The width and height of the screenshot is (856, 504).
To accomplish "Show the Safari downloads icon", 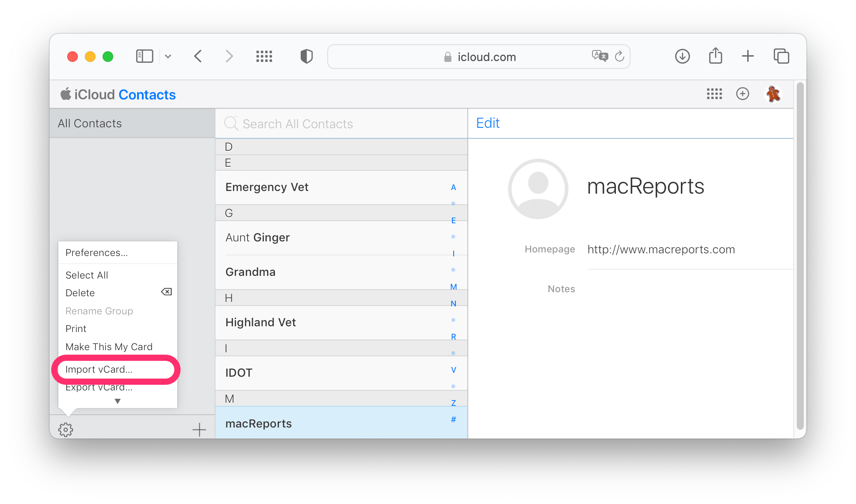I will point(682,56).
